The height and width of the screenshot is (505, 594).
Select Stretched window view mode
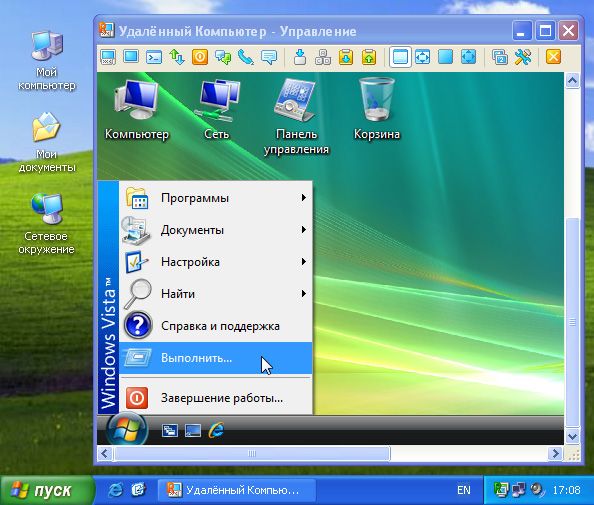coord(422,57)
